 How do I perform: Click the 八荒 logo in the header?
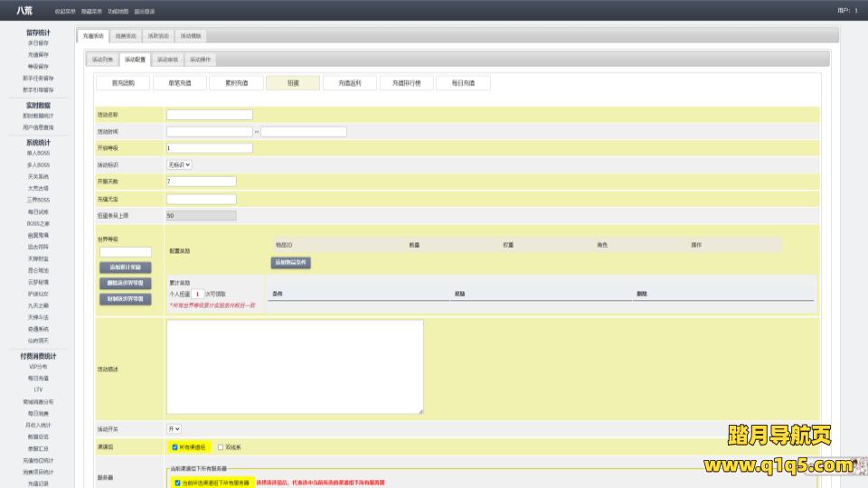coord(24,11)
